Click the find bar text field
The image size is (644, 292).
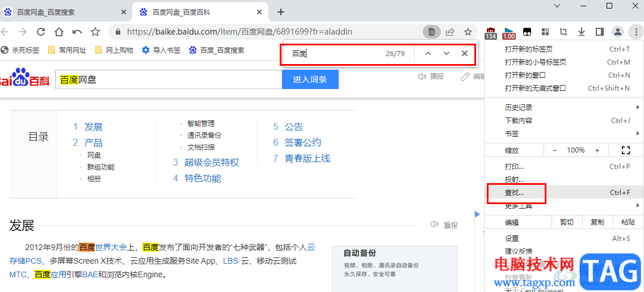[334, 53]
